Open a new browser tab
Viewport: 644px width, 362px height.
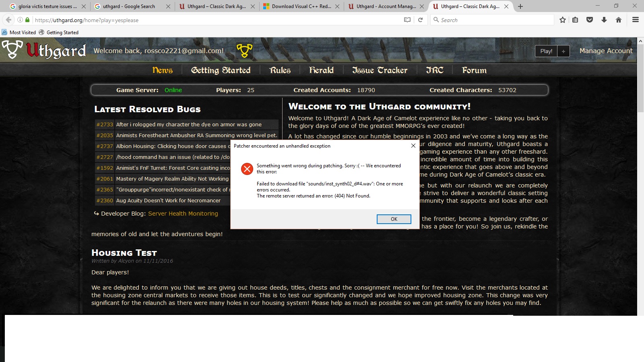[520, 6]
